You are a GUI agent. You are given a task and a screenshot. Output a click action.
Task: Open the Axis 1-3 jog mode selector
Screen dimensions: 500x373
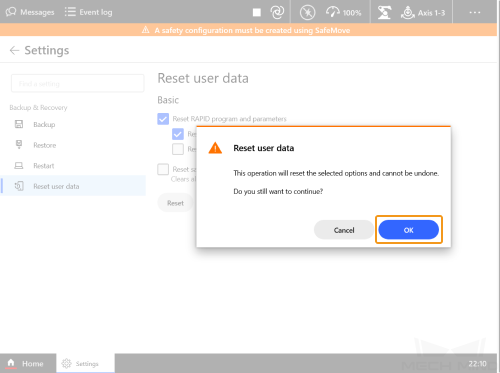coord(423,13)
